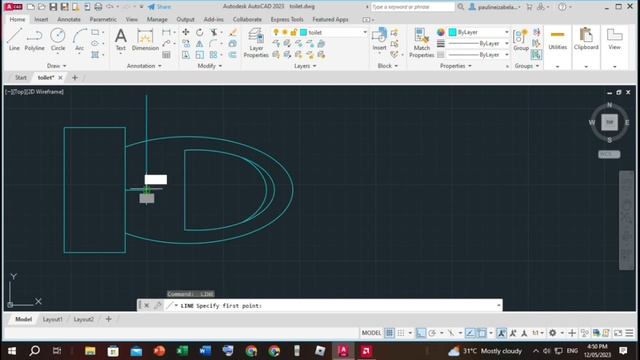The image size is (640, 360).
Task: Click the Insert block icon
Action: pos(379,39)
